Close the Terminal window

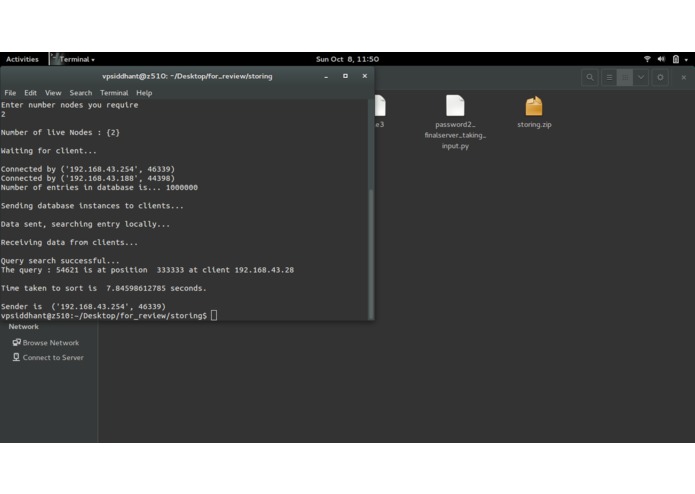[364, 76]
